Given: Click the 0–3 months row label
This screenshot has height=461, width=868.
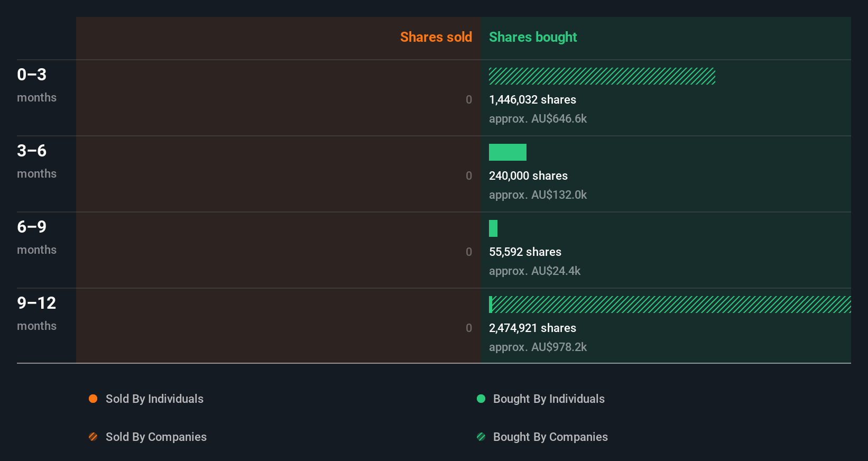Looking at the screenshot, I should tap(36, 85).
